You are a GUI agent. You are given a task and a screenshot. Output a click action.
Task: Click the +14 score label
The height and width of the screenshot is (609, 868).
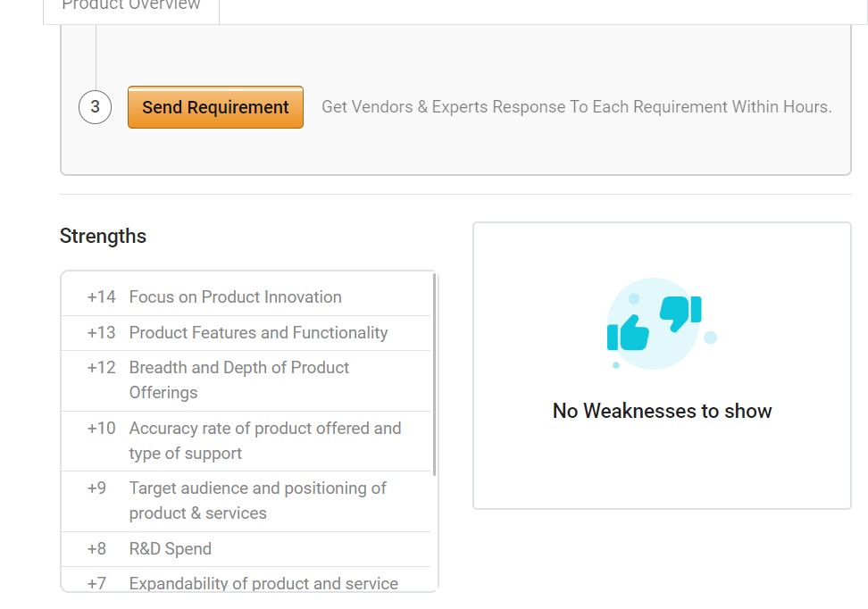click(x=101, y=297)
